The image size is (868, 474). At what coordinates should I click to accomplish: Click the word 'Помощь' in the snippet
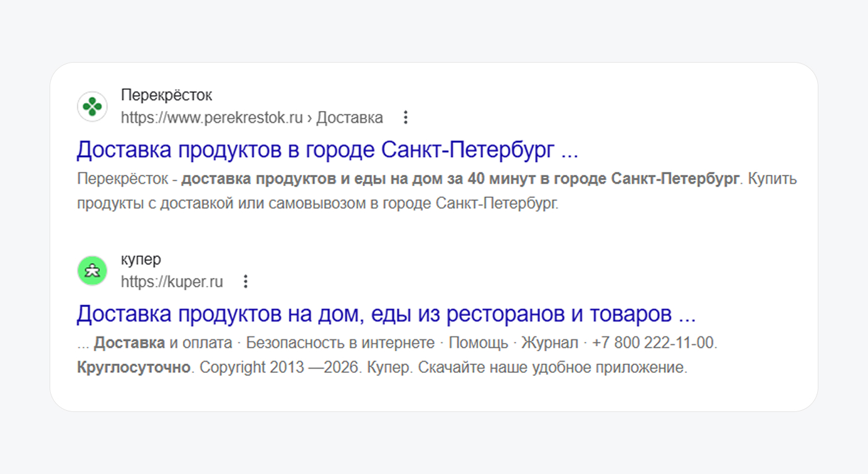pyautogui.click(x=478, y=343)
